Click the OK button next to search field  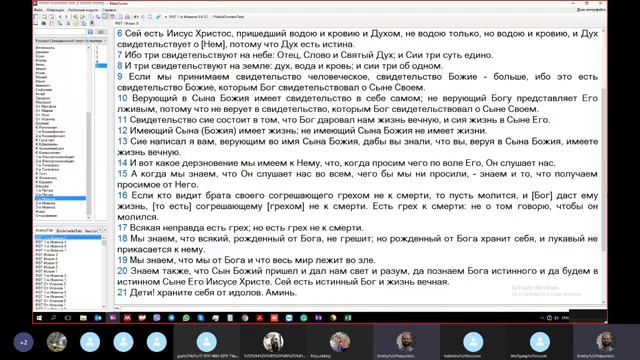(x=101, y=32)
